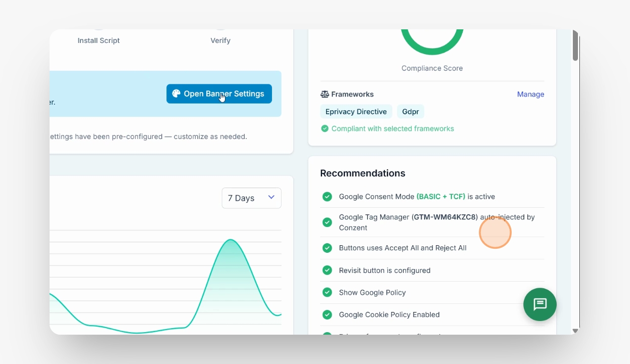Open the green chat bubble widget
This screenshot has width=630, height=364.
coord(540,304)
